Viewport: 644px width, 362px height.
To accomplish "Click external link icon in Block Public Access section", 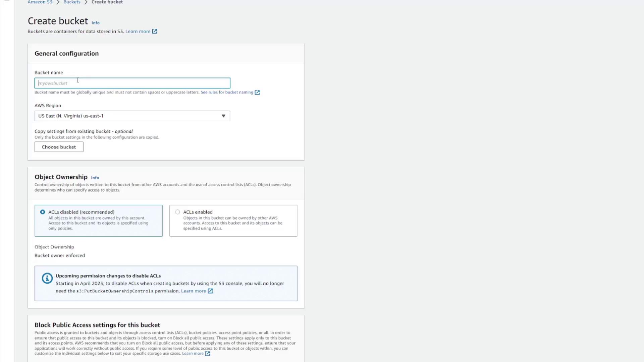I will coord(207,354).
